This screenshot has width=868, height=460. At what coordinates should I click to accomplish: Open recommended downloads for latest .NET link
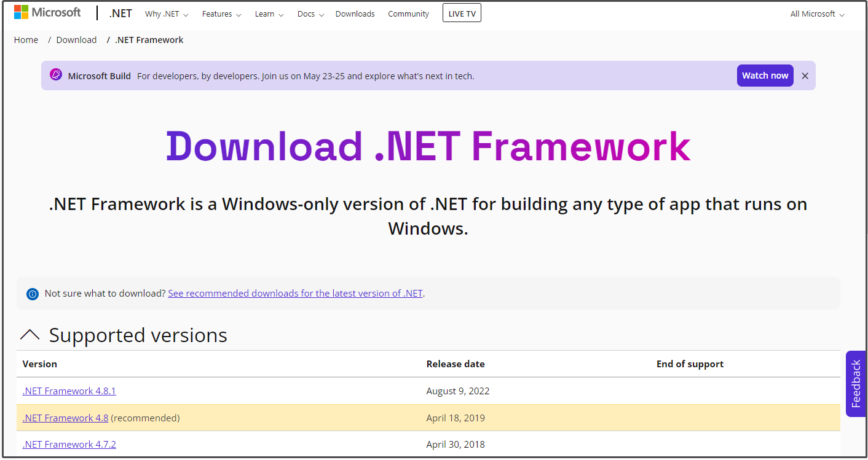tap(295, 294)
